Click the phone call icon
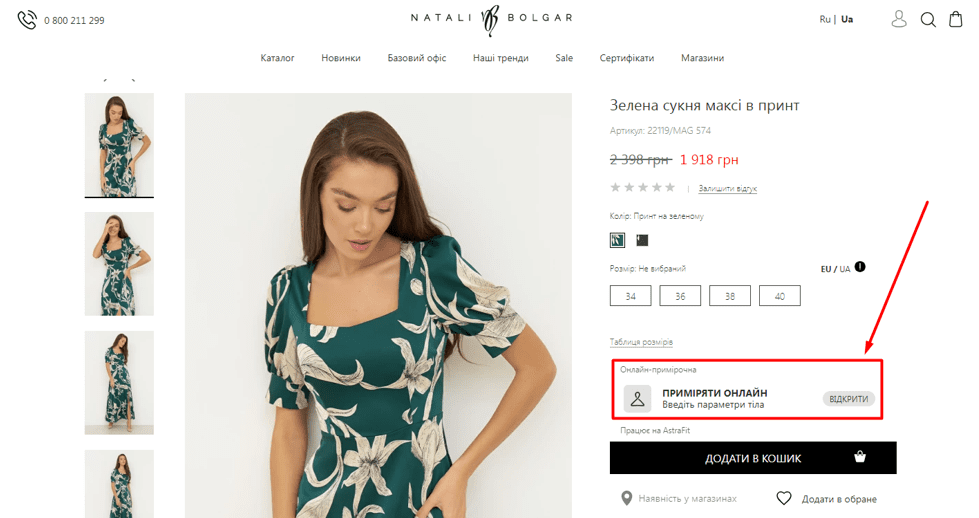Viewport: 979px width, 518px height. coord(27,20)
